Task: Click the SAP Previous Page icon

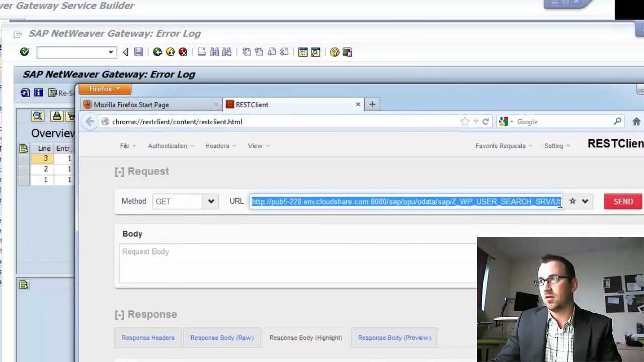Action: [x=259, y=52]
